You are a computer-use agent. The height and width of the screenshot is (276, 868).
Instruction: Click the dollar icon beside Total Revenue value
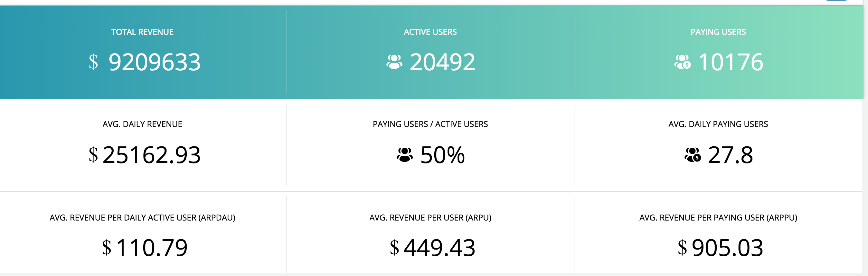[x=93, y=62]
